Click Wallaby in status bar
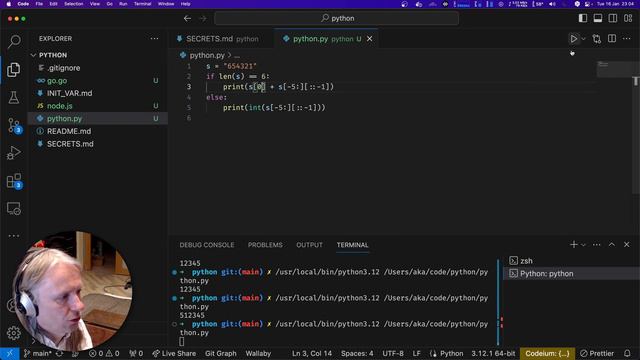The height and width of the screenshot is (360, 640). [x=258, y=353]
